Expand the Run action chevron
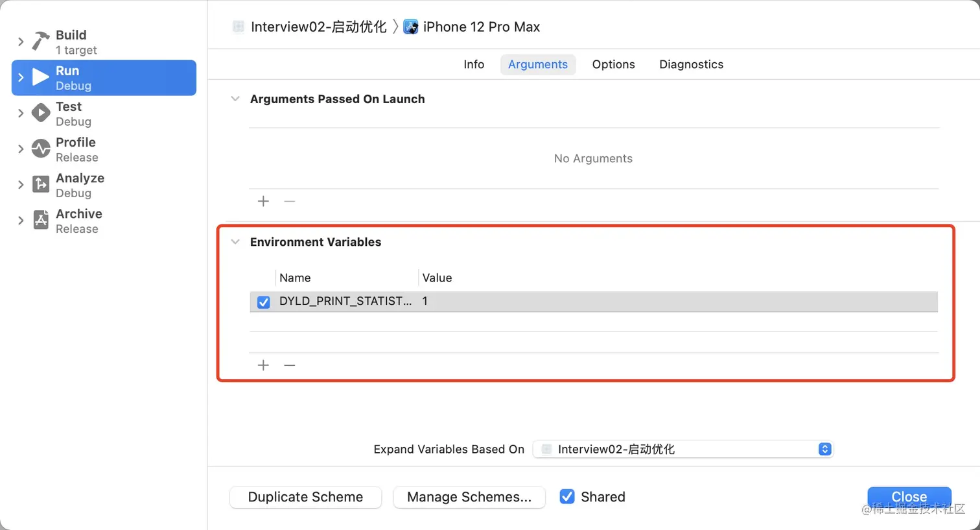Image resolution: width=980 pixels, height=530 pixels. (x=21, y=77)
